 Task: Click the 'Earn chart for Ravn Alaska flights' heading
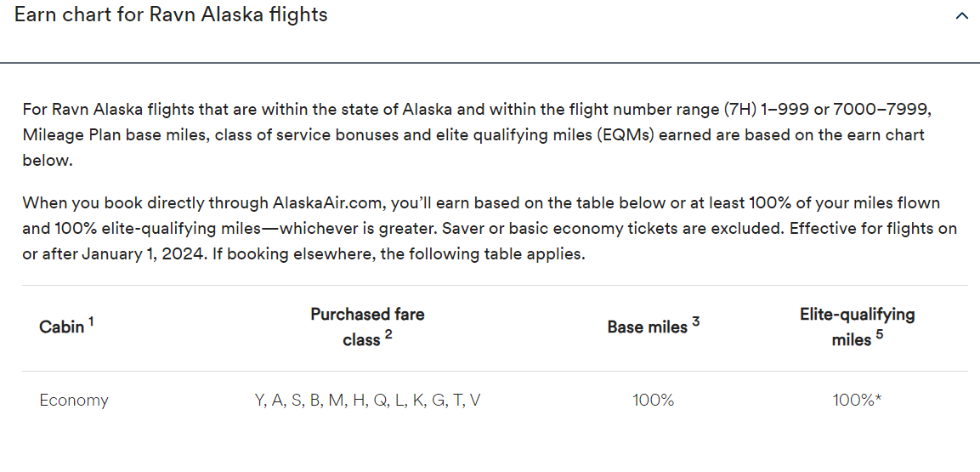(x=171, y=15)
